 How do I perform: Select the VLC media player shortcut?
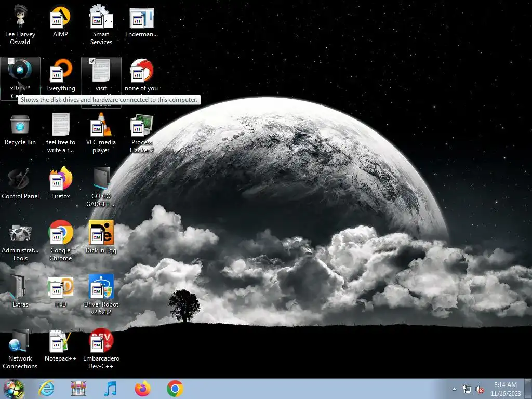point(101,133)
